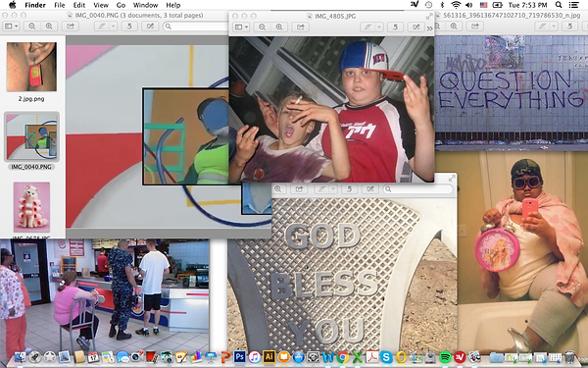Open Spotlight search in the menu bar

[x=559, y=5]
